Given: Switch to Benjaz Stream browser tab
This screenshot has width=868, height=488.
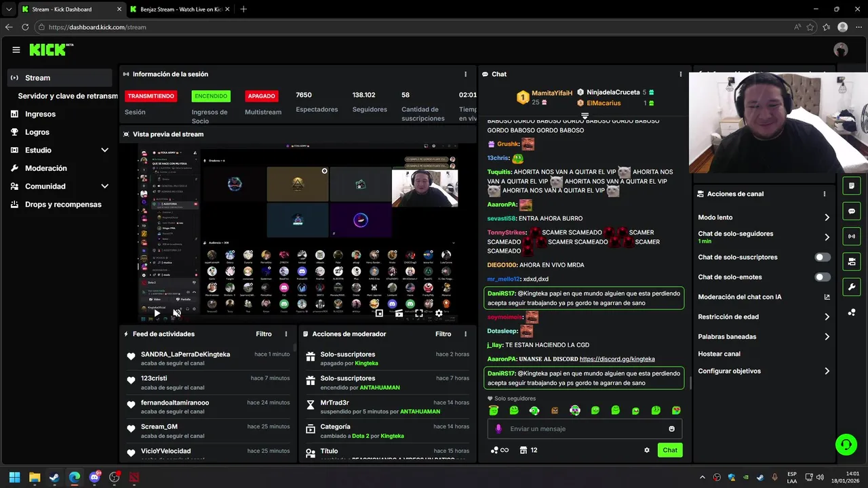Looking at the screenshot, I should coord(180,9).
